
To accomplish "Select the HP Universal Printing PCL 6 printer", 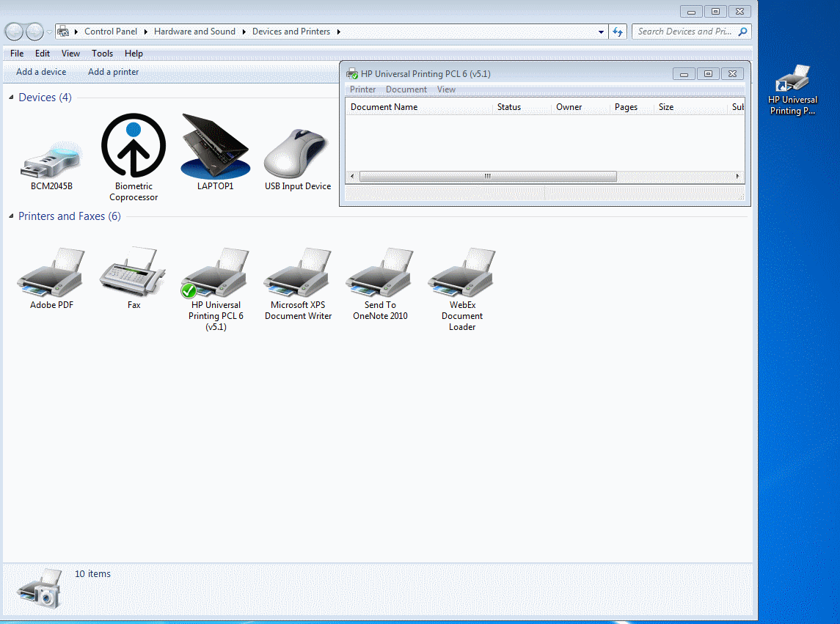I will tap(215, 271).
